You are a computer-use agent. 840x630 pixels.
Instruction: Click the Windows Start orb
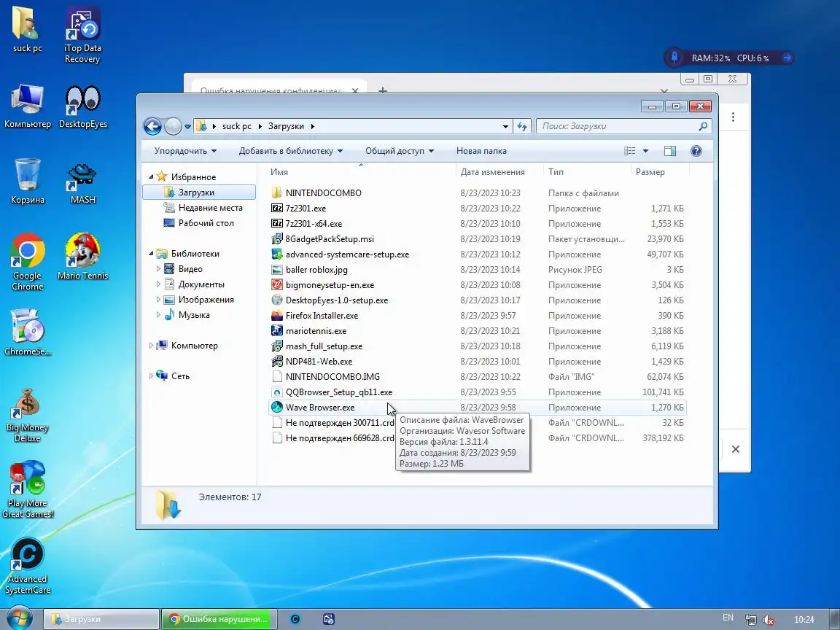pos(19,619)
